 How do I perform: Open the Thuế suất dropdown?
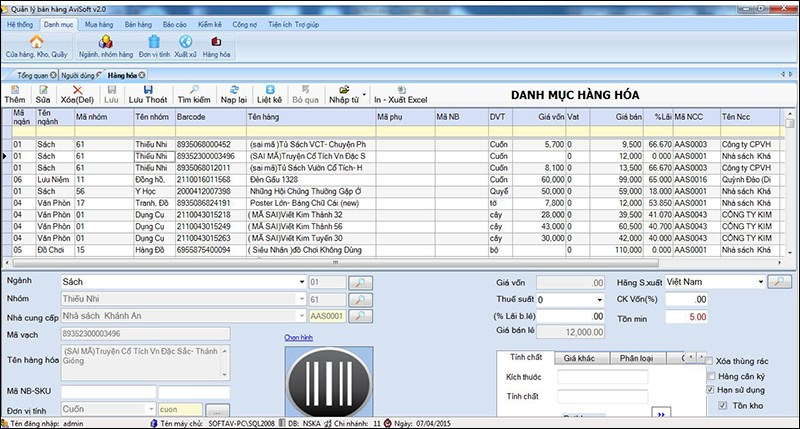click(599, 299)
